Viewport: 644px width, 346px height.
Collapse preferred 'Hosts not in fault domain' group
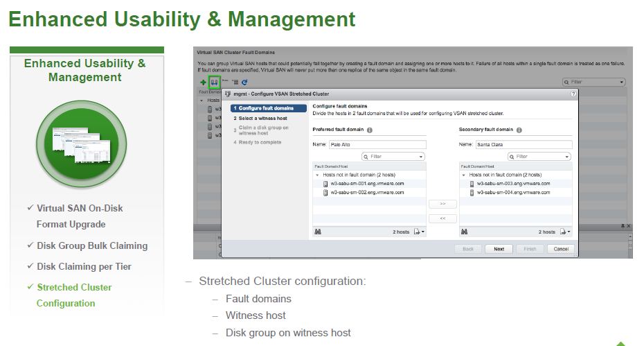[317, 175]
